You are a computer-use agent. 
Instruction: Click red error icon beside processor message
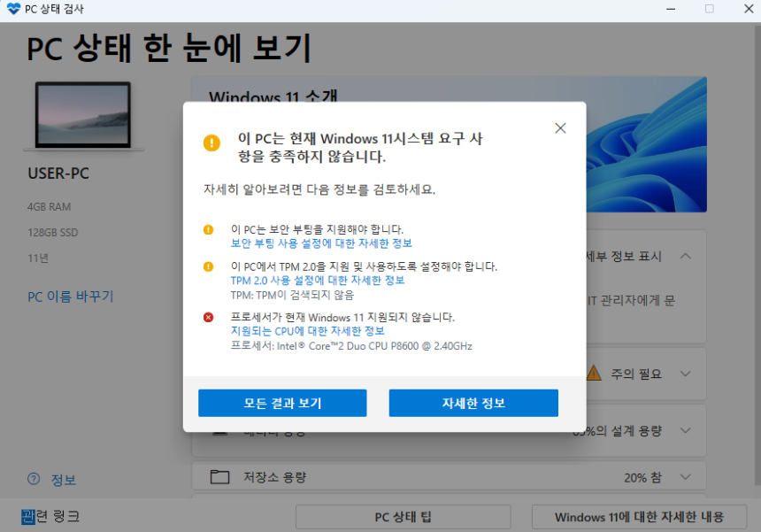(208, 318)
